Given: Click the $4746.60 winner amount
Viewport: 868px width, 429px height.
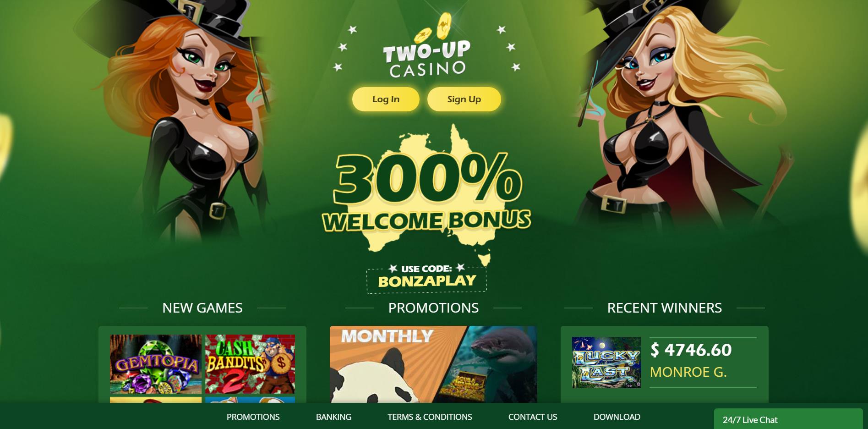Looking at the screenshot, I should (691, 350).
